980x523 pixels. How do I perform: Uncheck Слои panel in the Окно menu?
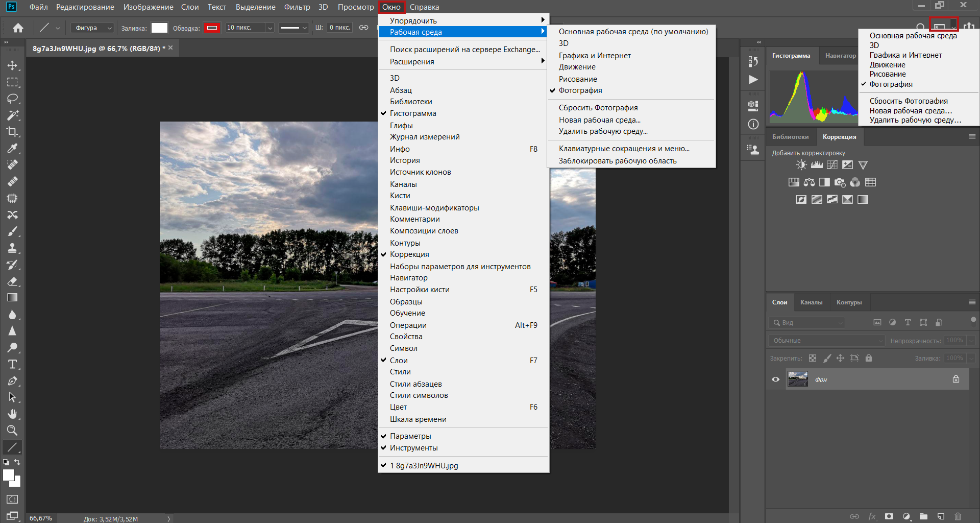point(398,361)
